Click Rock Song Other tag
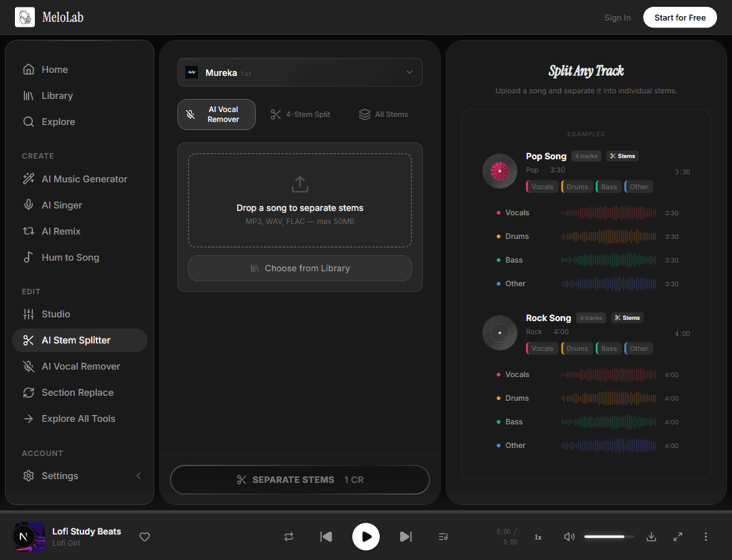Screen dimensions: 732x560 coord(639,348)
